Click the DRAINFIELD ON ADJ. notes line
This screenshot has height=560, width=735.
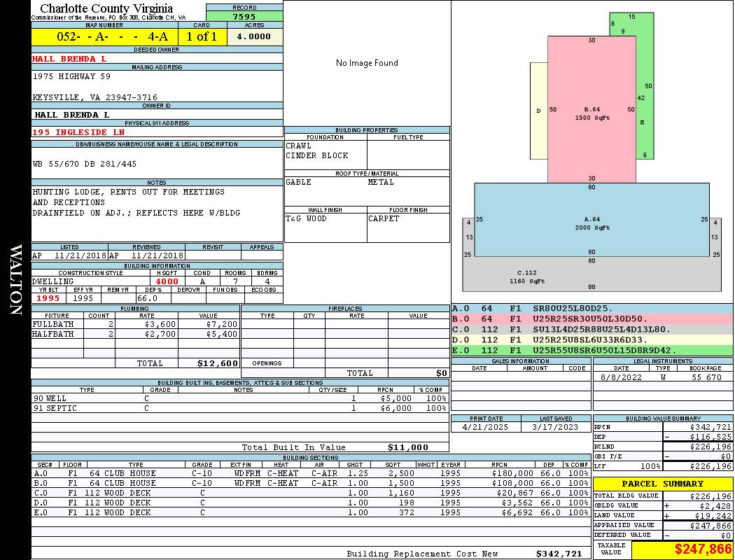pyautogui.click(x=136, y=213)
